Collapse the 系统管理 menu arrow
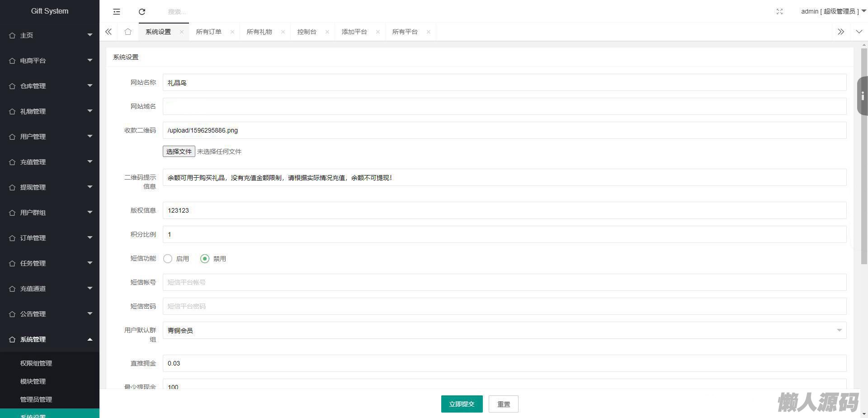Image resolution: width=868 pixels, height=418 pixels. click(x=90, y=339)
